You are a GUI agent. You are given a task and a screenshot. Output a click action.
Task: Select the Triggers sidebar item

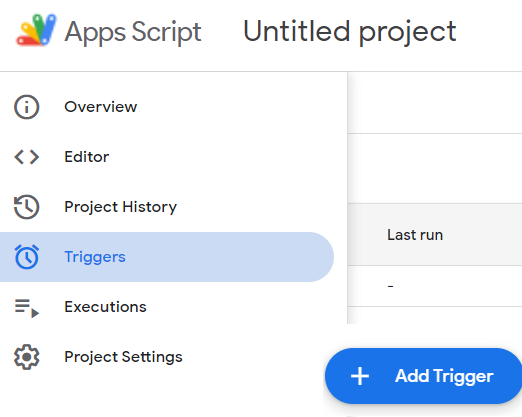pyautogui.click(x=167, y=257)
